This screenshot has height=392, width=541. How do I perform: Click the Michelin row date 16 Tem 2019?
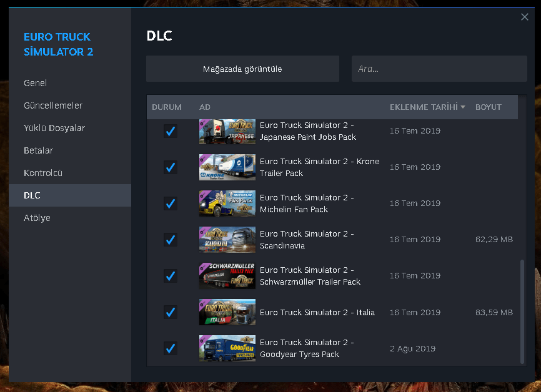[x=415, y=203]
